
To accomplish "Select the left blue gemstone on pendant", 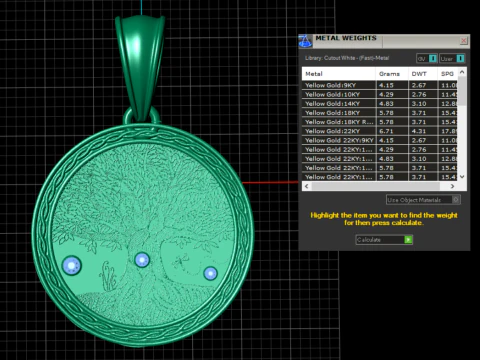I will (72, 266).
